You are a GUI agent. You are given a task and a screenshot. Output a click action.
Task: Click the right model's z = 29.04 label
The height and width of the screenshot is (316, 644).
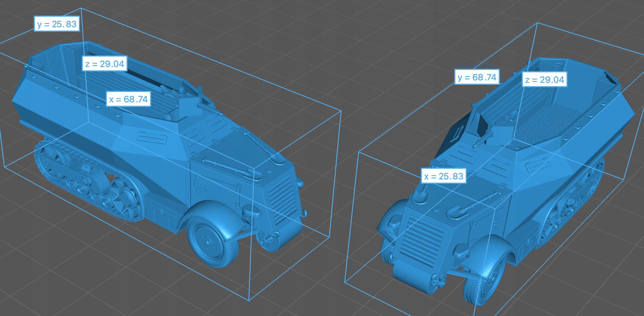[x=544, y=80]
